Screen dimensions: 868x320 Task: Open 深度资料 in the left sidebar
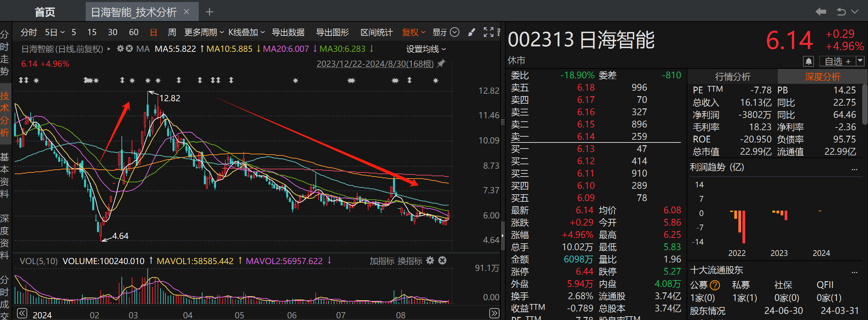point(5,237)
